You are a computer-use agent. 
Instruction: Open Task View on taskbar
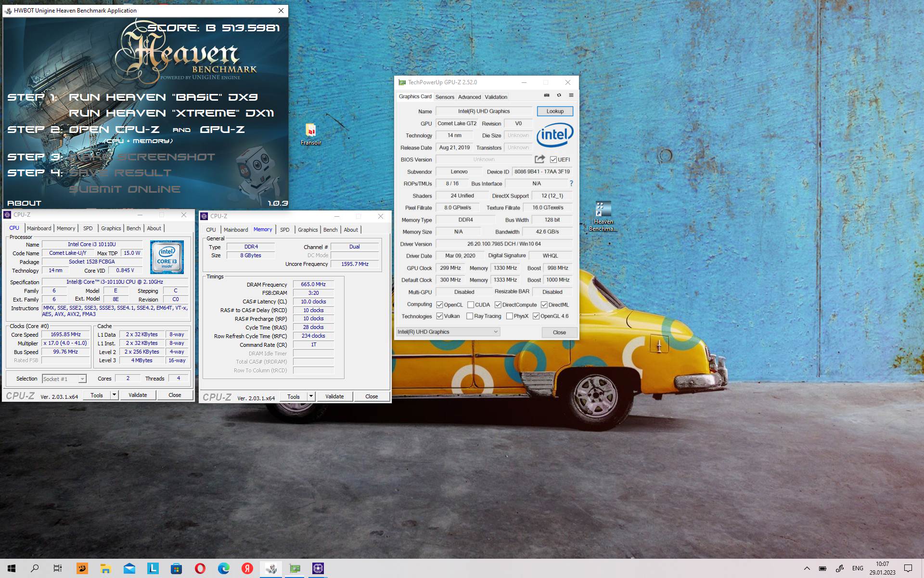pos(58,568)
